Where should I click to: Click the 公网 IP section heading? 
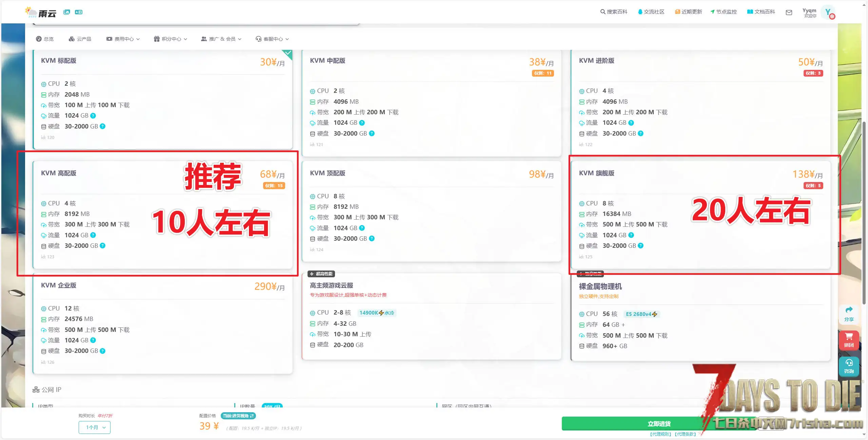point(47,389)
